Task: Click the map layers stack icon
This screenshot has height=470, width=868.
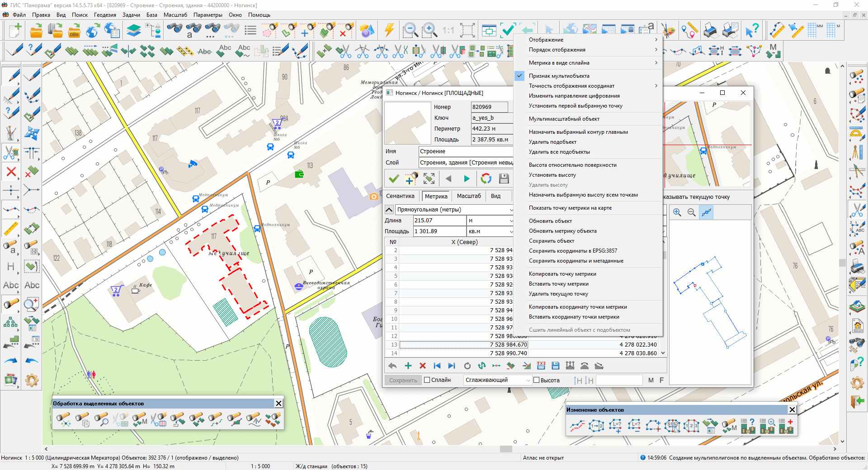Action: click(x=133, y=31)
